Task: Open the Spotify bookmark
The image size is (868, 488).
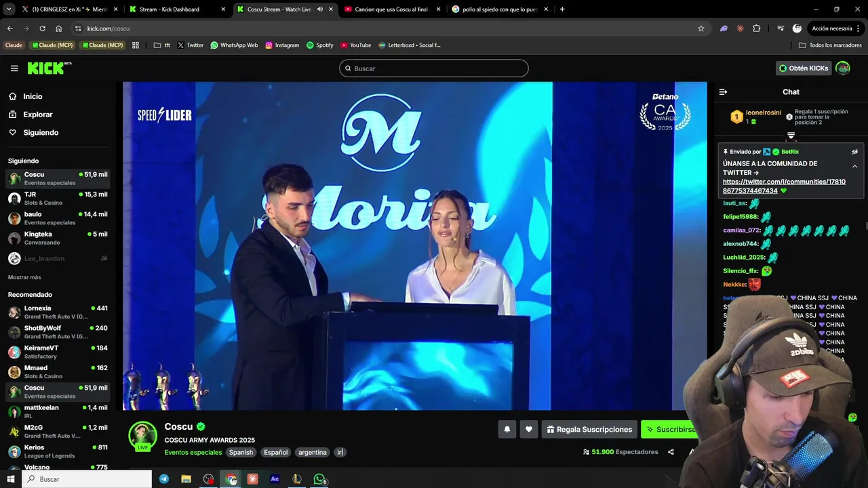Action: coord(319,45)
